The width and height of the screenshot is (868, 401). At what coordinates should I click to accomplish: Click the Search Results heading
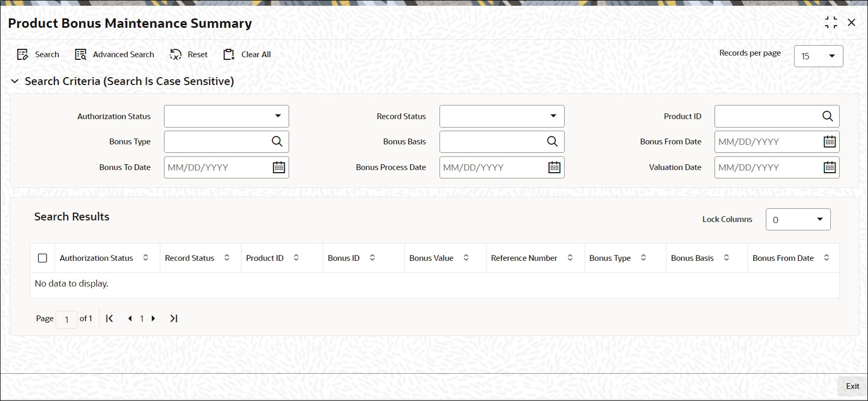(x=72, y=217)
